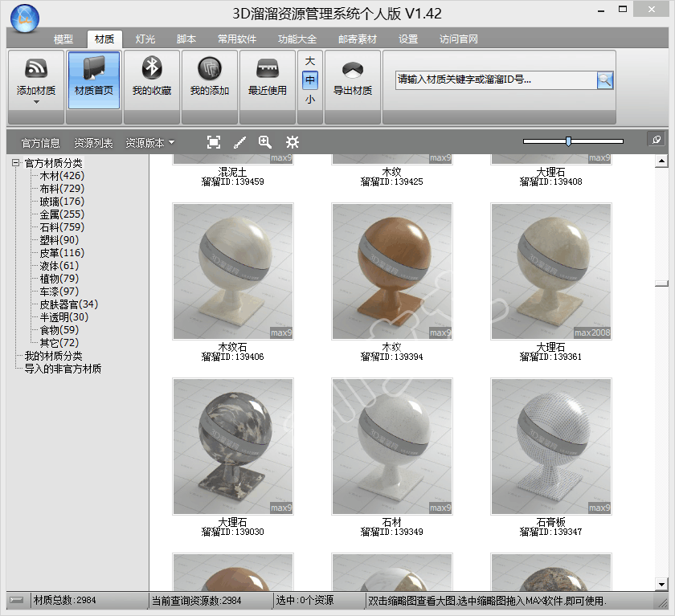Viewport: 675px width, 616px height.
Task: Select 玻璃(176) category
Action: 62,202
